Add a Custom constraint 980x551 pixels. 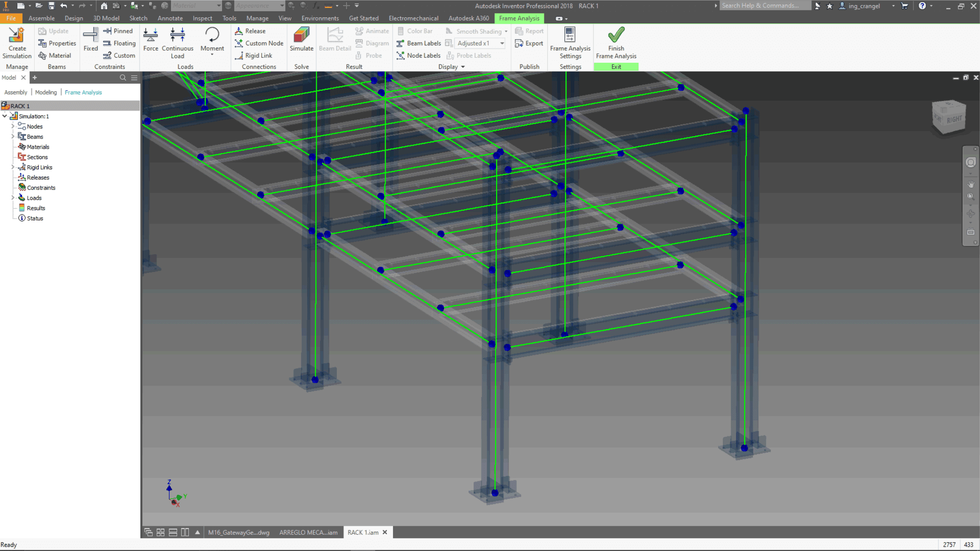pos(119,55)
